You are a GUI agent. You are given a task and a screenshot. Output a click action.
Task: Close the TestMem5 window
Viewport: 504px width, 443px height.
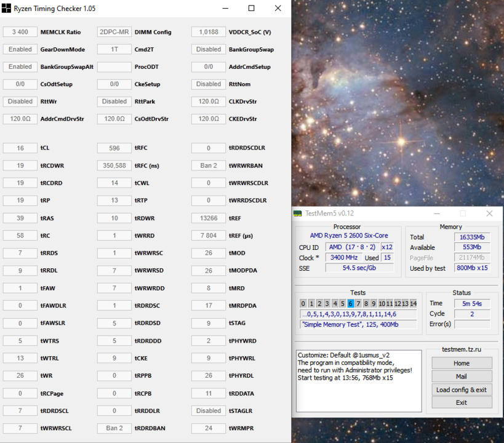point(489,214)
